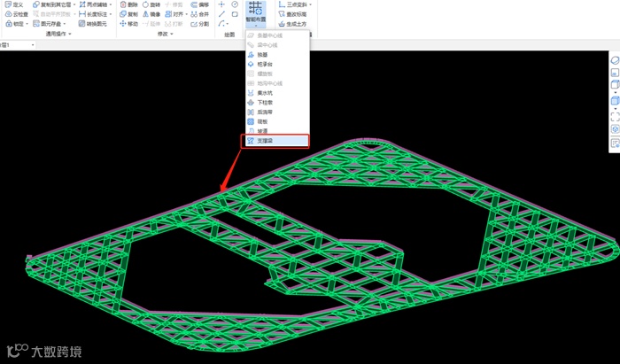Select the circle drawing tool

click(235, 4)
